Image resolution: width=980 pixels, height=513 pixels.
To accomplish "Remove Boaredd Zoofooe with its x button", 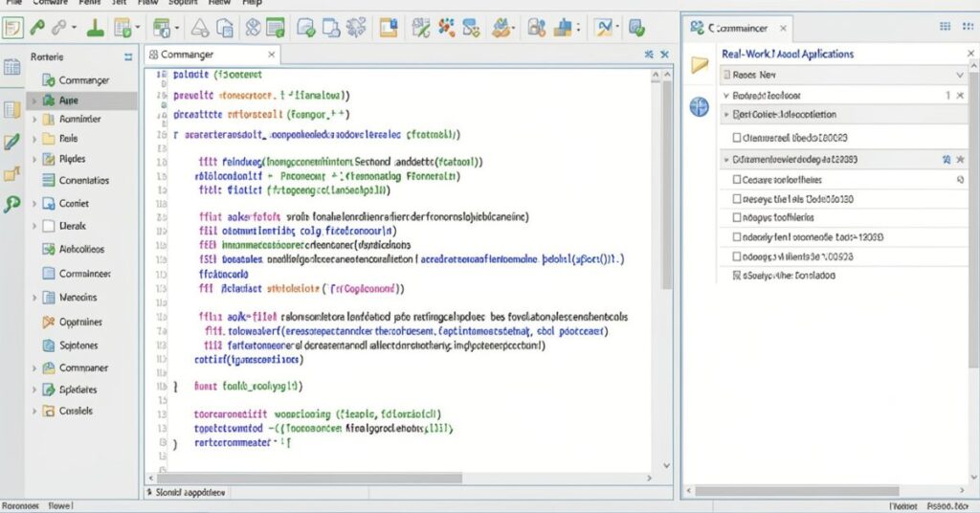I will click(961, 96).
